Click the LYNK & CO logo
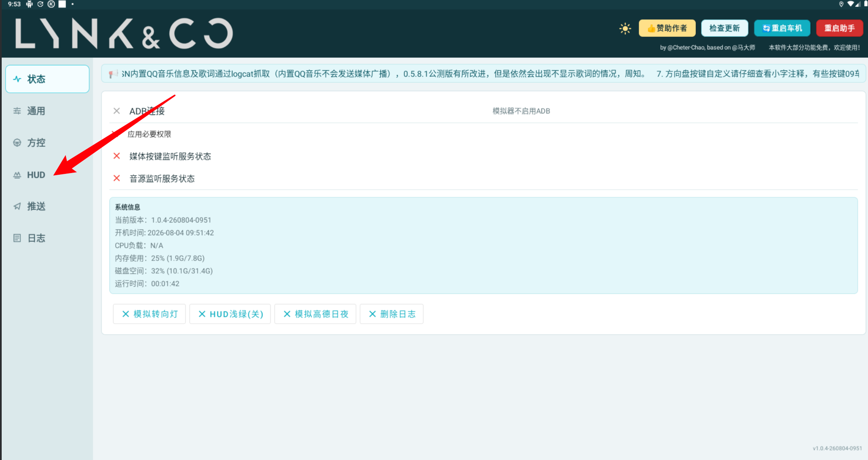The width and height of the screenshot is (868, 460). tap(124, 33)
